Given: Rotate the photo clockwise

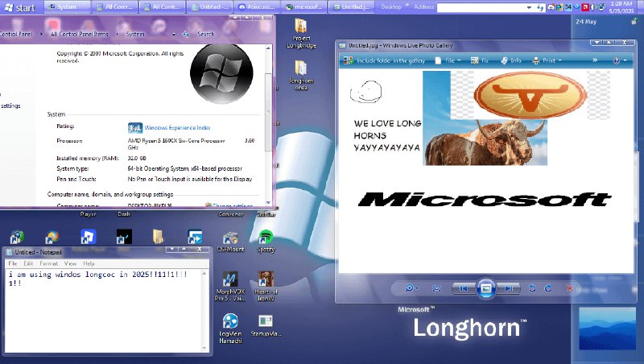Looking at the screenshot, I should (548, 288).
